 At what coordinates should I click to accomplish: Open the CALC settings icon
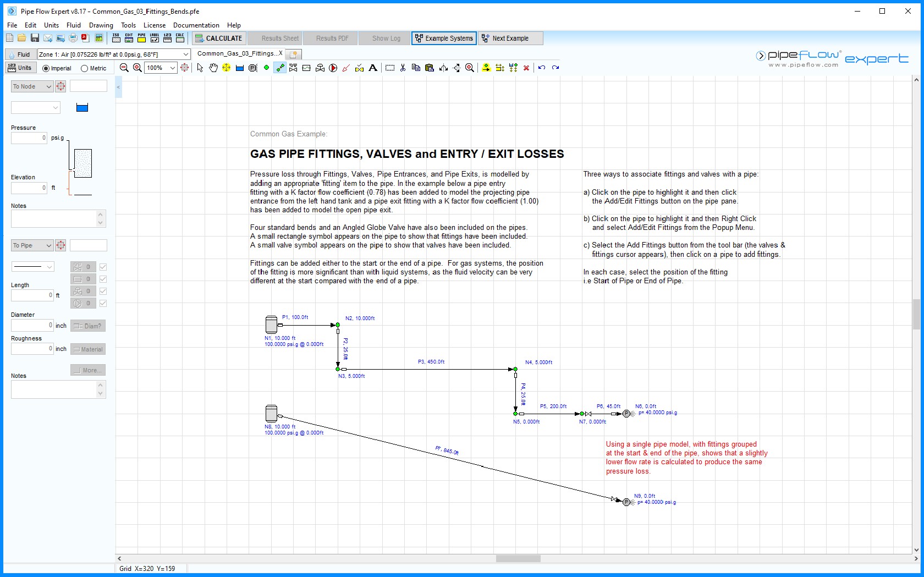click(180, 38)
